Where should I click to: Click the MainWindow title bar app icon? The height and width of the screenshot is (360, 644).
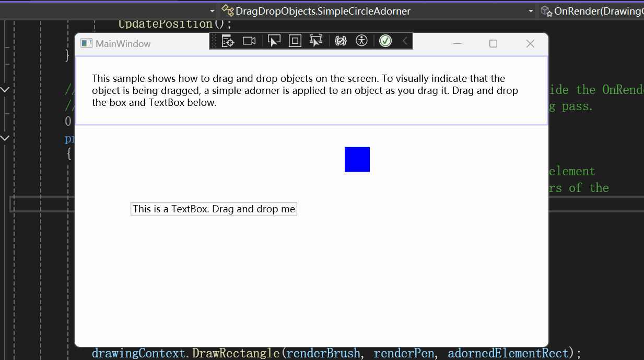(86, 44)
